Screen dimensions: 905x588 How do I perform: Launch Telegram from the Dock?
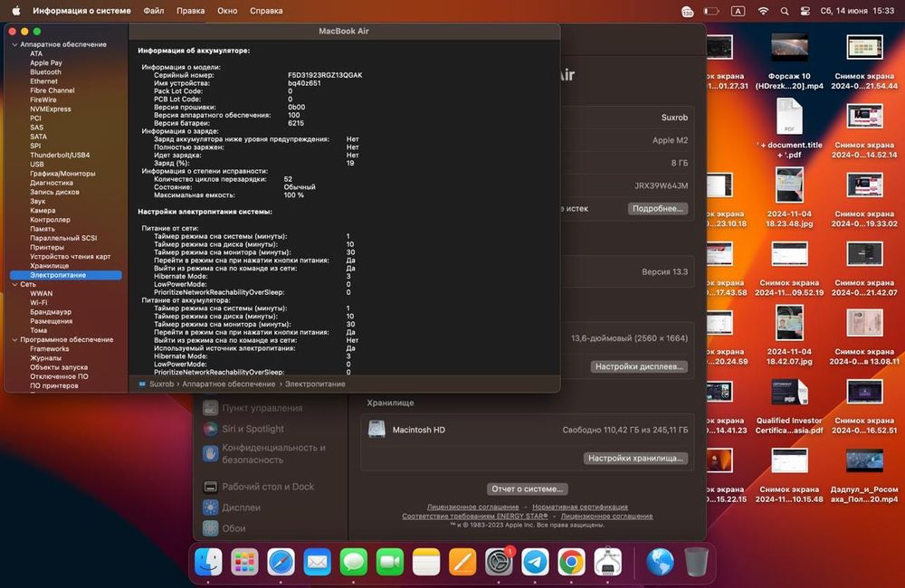(535, 562)
